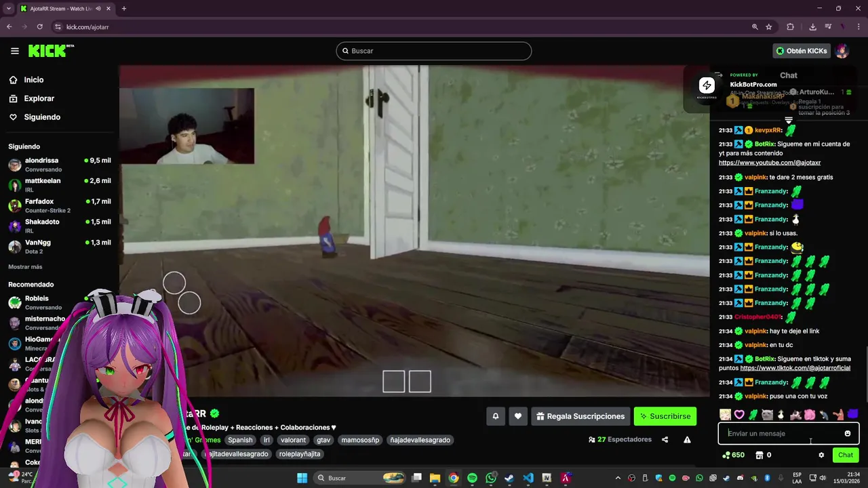
Task: Open the youtube.com/@ajotaxr link in chat
Action: [770, 163]
